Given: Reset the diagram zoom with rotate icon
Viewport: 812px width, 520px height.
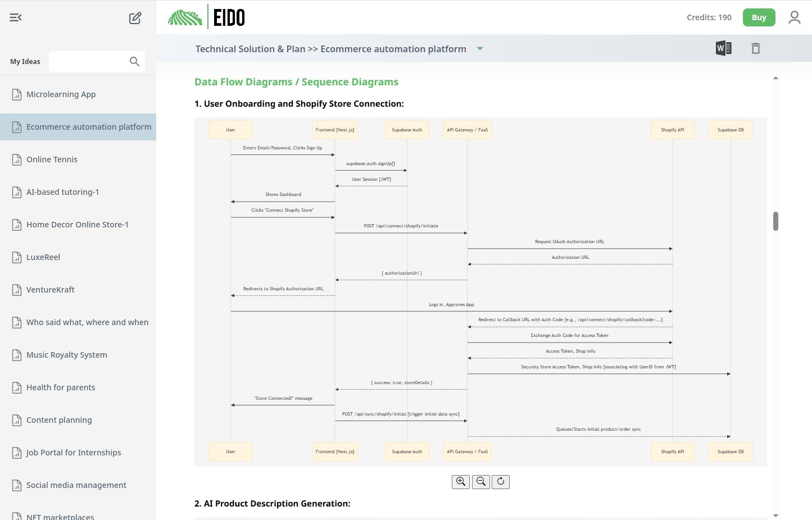Looking at the screenshot, I should (x=500, y=481).
